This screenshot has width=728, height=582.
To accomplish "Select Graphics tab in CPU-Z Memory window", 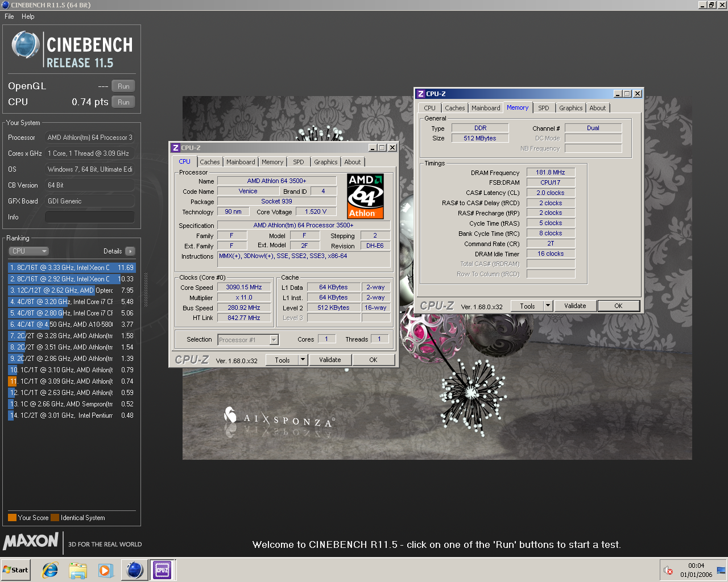I will click(571, 108).
